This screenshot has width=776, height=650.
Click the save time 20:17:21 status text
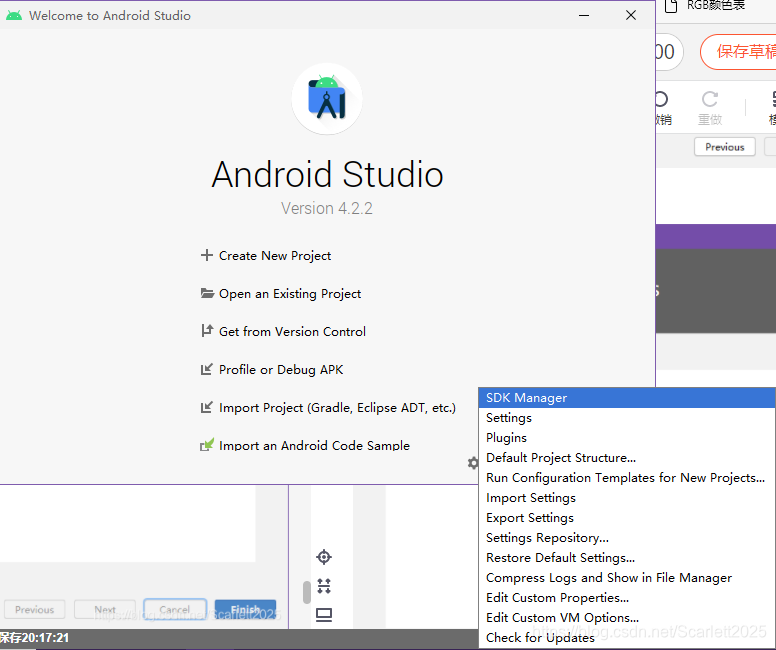pyautogui.click(x=34, y=638)
